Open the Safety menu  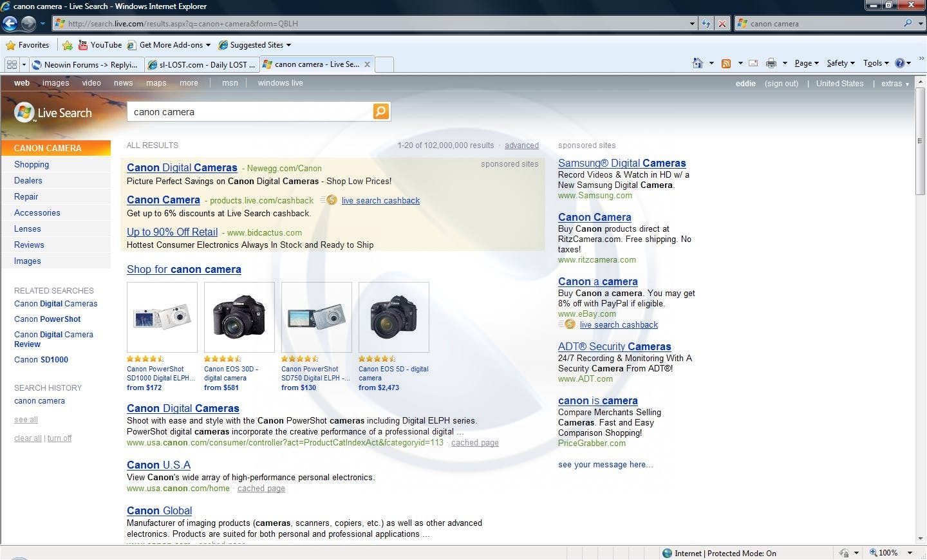[x=841, y=63]
